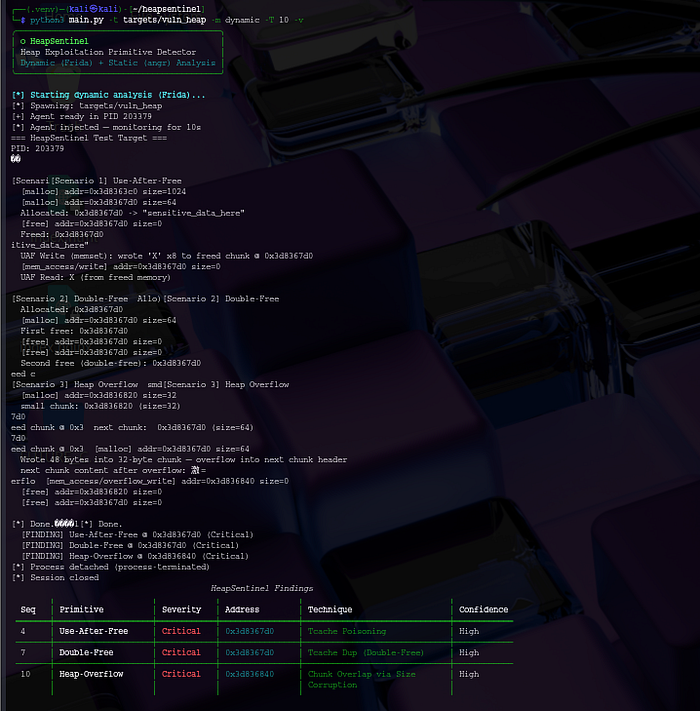This screenshot has height=711, width=700.
Task: Click 'Agent injected — monitoring for 10s' line
Action: (106, 127)
